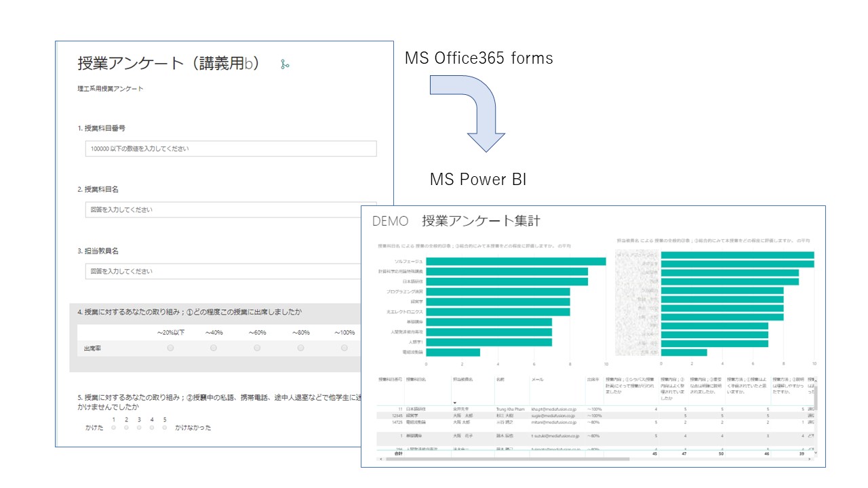This screenshot has width=868, height=488.
Task: Focus the 授業科目番号 number input field
Action: click(231, 148)
